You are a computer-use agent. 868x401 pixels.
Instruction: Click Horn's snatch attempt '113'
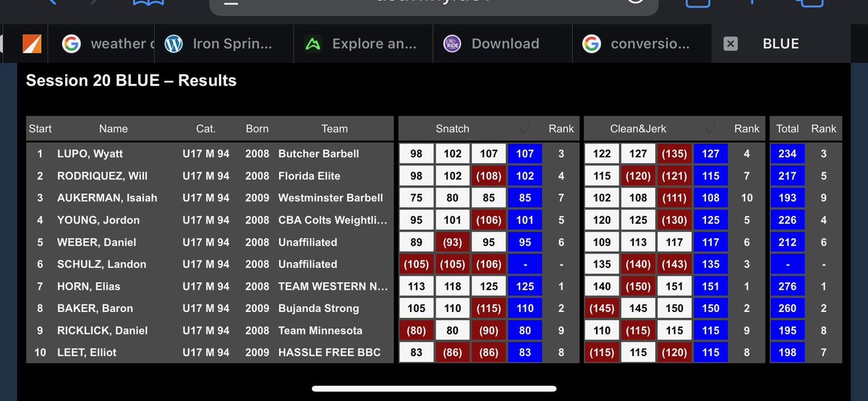point(416,286)
